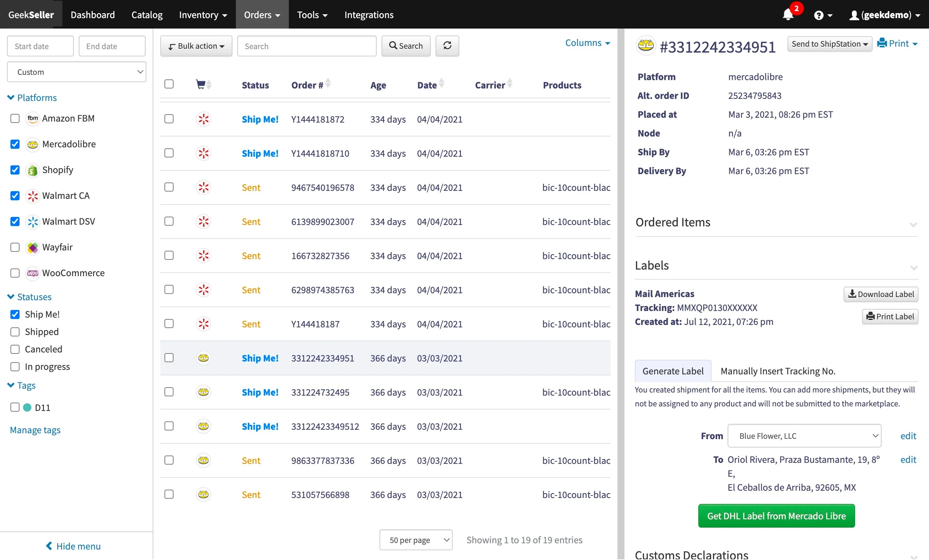Enable the Amazon FBM platform filter
This screenshot has width=929, height=560.
15,118
